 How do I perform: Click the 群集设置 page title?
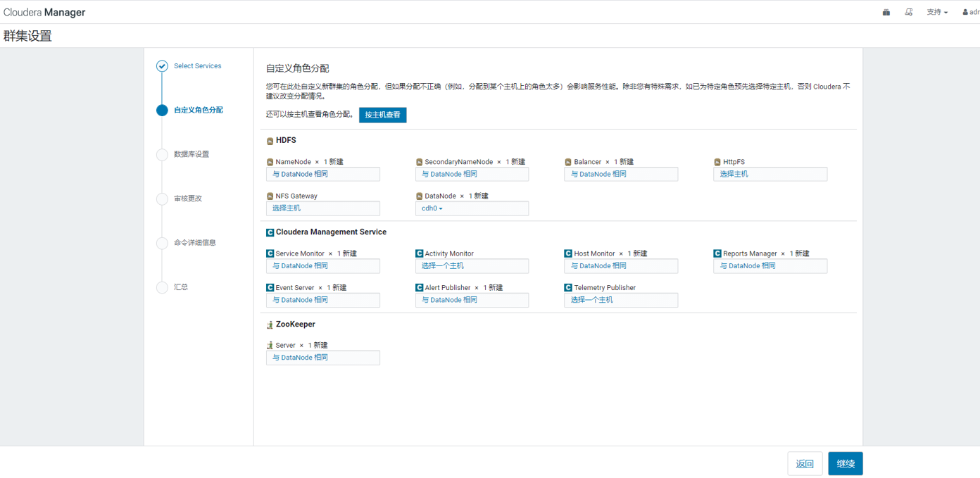pos(27,36)
